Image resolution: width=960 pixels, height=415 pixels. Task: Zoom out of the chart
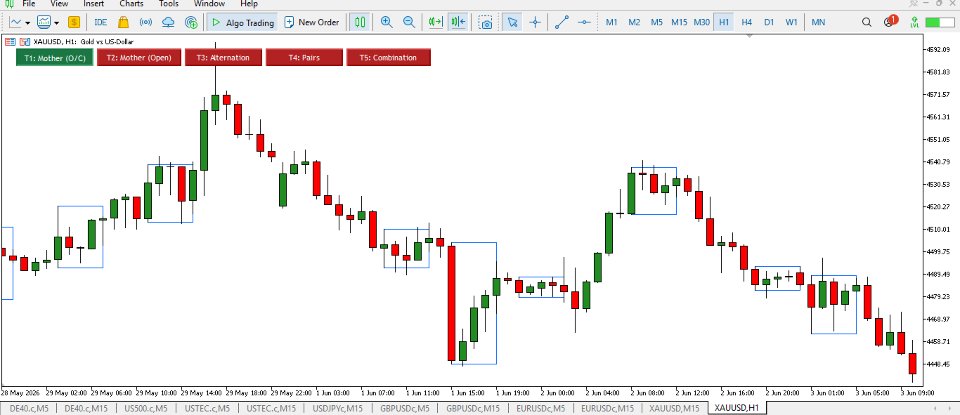409,23
